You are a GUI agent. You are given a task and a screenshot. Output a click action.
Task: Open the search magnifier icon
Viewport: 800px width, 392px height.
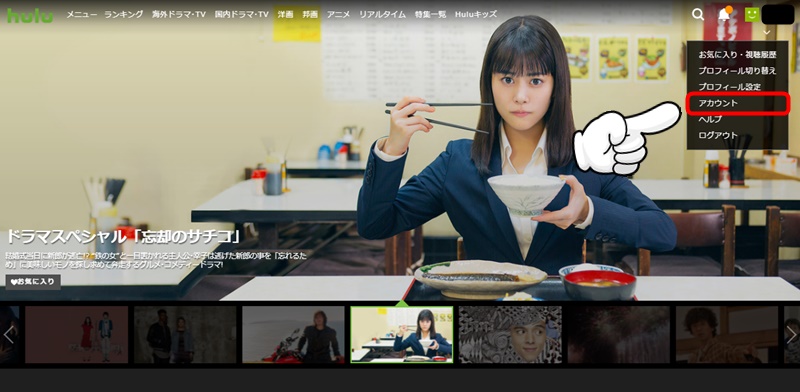click(698, 14)
